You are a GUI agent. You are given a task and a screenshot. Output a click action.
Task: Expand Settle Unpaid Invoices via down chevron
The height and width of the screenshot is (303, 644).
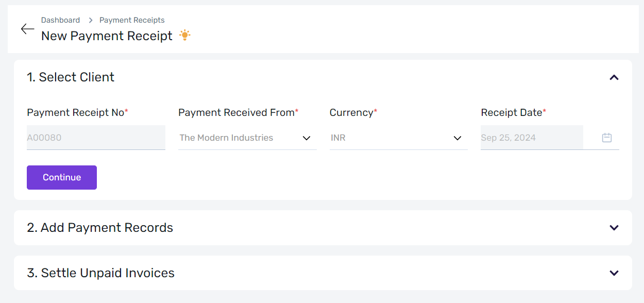click(614, 273)
